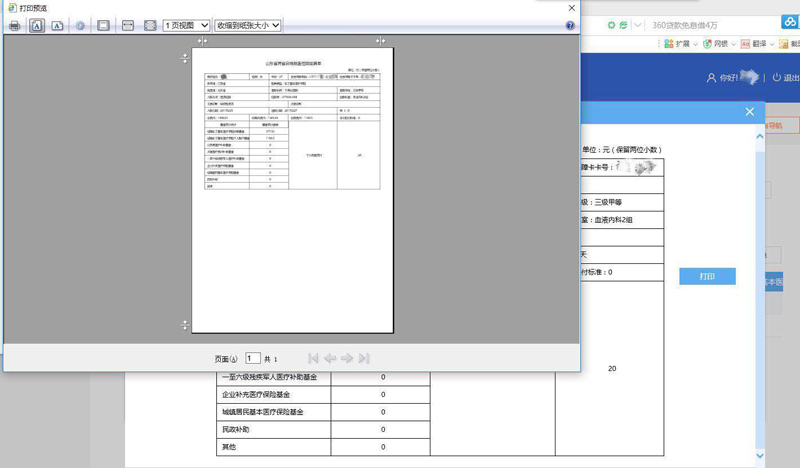Toggle headers and footers icon
800x468 pixels.
pyautogui.click(x=103, y=25)
